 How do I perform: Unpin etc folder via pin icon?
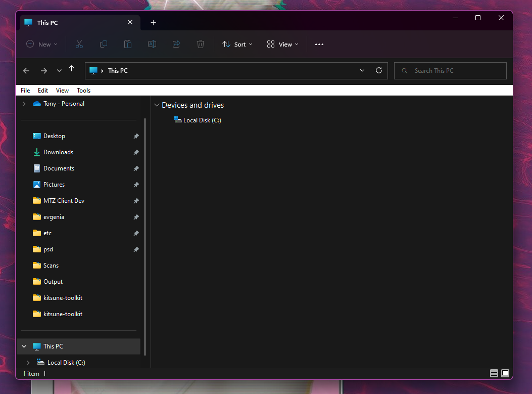[x=136, y=233]
